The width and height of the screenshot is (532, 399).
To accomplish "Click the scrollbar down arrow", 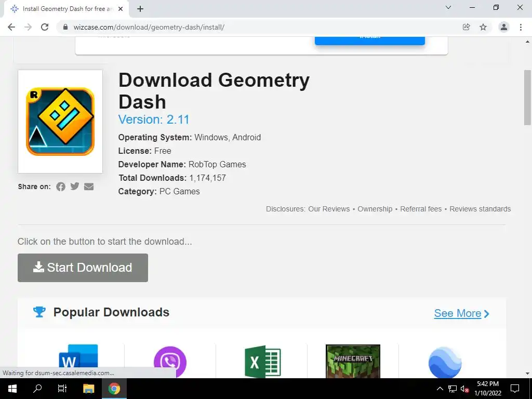I will coord(528,374).
